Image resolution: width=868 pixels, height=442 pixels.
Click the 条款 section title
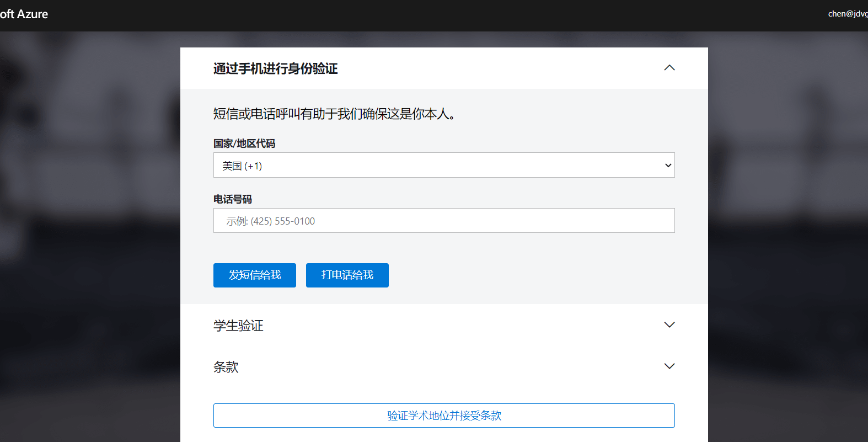[226, 367]
